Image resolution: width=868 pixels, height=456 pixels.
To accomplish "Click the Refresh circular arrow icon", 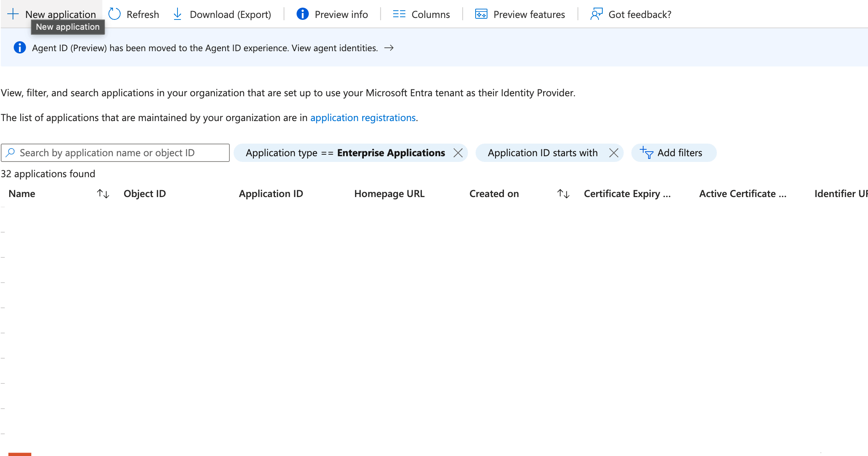I will [115, 14].
